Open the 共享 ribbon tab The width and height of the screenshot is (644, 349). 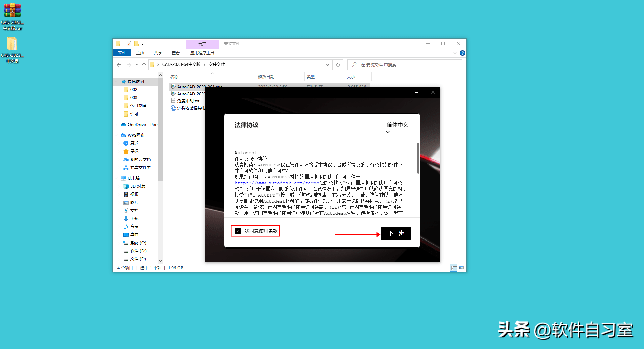click(x=158, y=53)
